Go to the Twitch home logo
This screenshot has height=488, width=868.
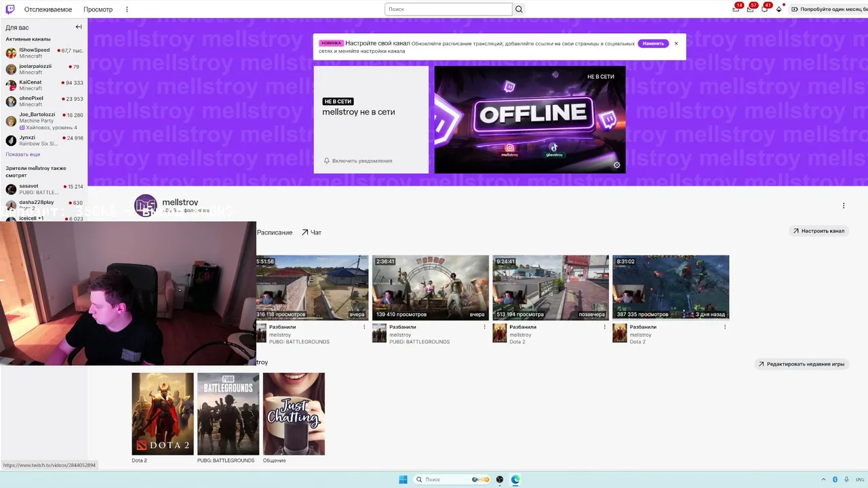coord(9,9)
